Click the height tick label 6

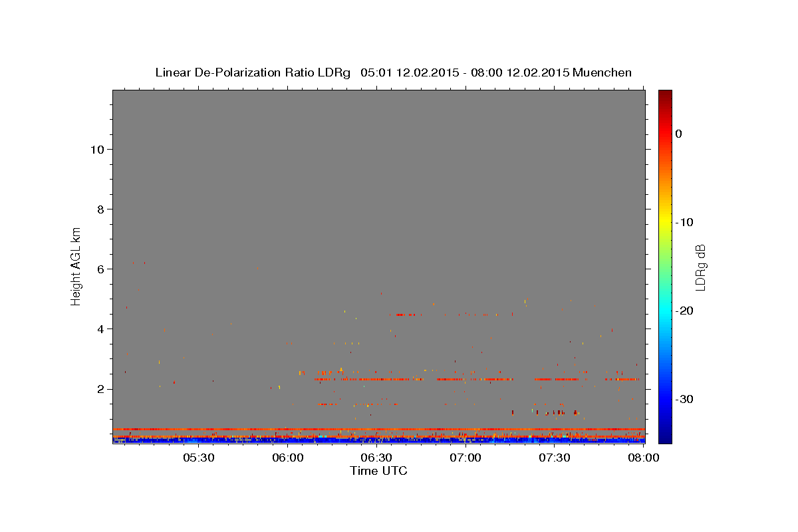coord(101,269)
